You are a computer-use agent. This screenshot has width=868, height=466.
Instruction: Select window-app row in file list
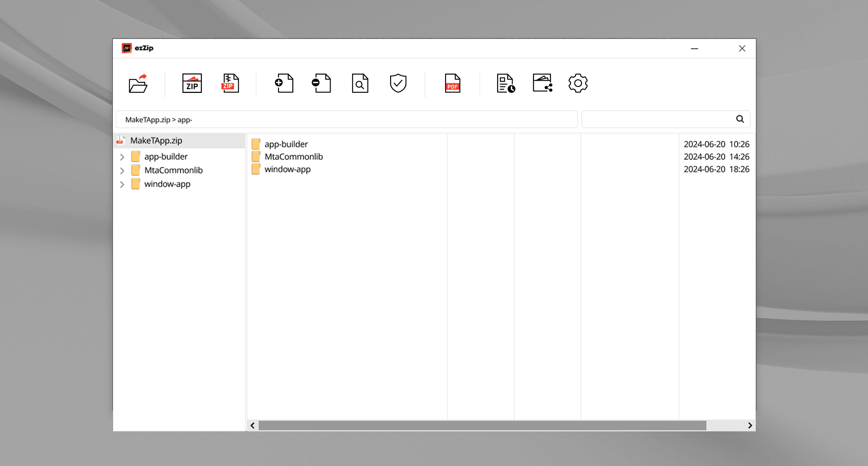tap(500, 169)
